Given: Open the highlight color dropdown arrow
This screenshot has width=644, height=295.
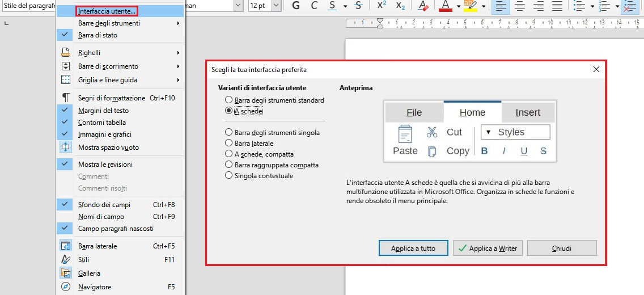Looking at the screenshot, I should [x=484, y=6].
